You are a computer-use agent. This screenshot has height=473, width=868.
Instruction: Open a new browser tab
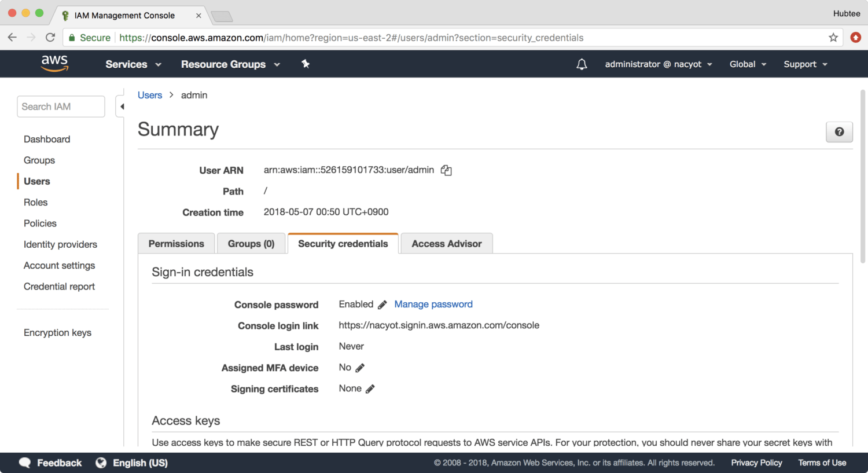222,16
